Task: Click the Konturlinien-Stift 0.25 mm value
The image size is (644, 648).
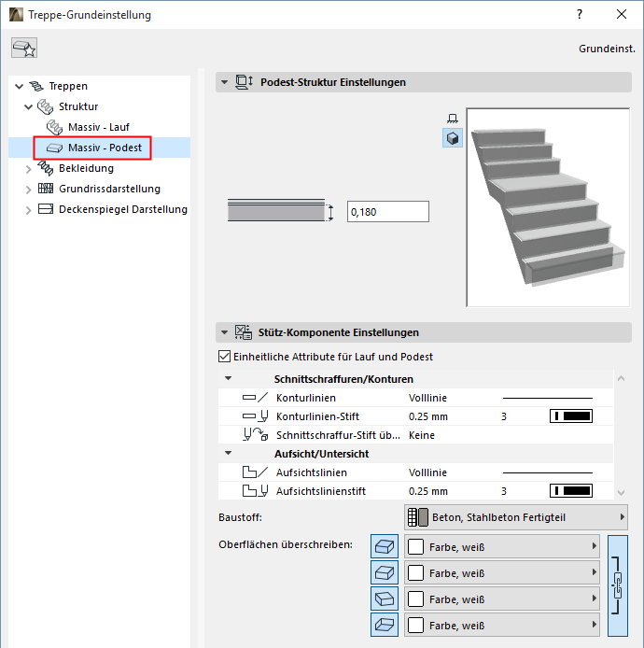Action: point(428,416)
